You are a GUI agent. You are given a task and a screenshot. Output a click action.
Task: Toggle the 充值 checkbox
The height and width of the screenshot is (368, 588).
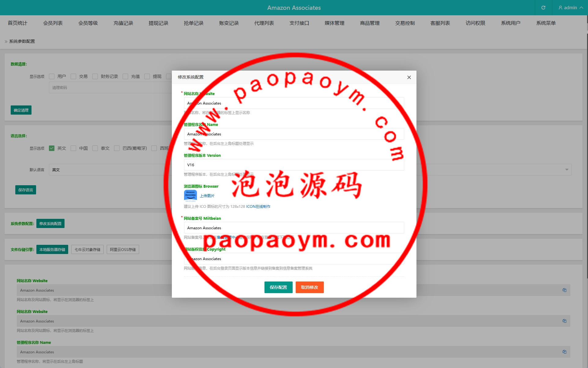click(125, 76)
